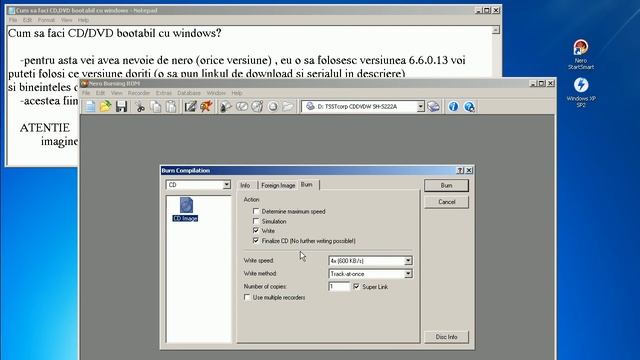Open Nero Recorder menu

tap(139, 93)
